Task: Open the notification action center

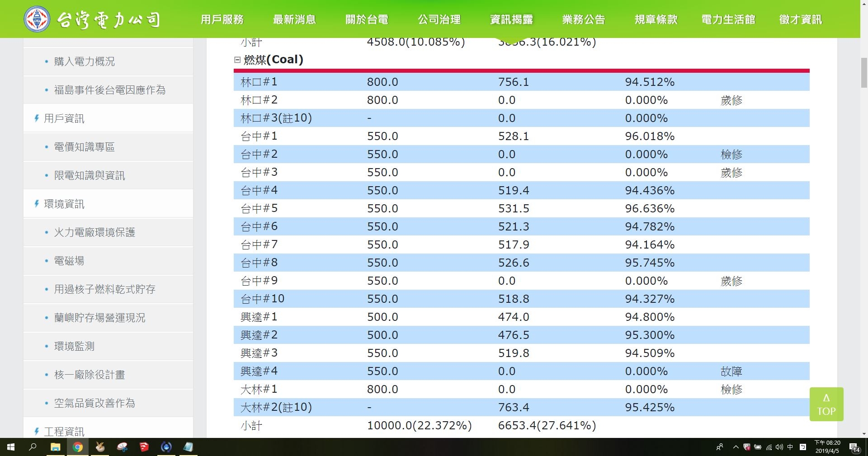Action: point(855,447)
